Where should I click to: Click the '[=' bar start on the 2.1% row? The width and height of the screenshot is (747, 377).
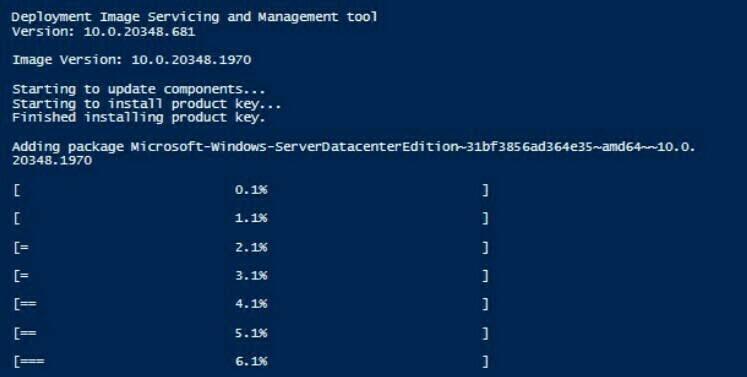21,247
